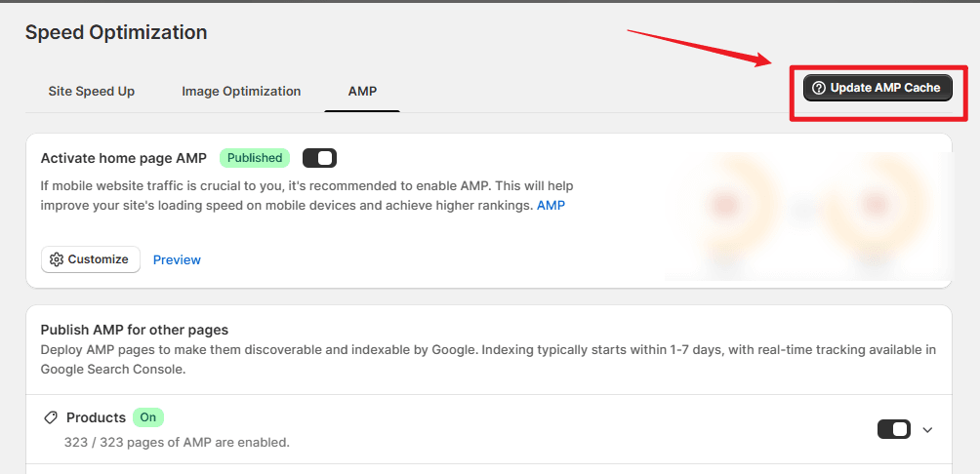Open the blue AMP learn-more link

[551, 206]
